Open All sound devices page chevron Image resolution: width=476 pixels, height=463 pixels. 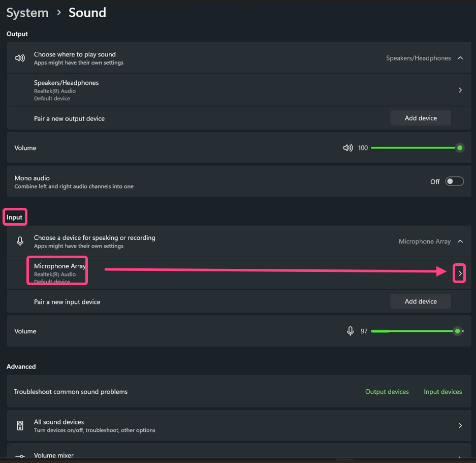click(460, 425)
